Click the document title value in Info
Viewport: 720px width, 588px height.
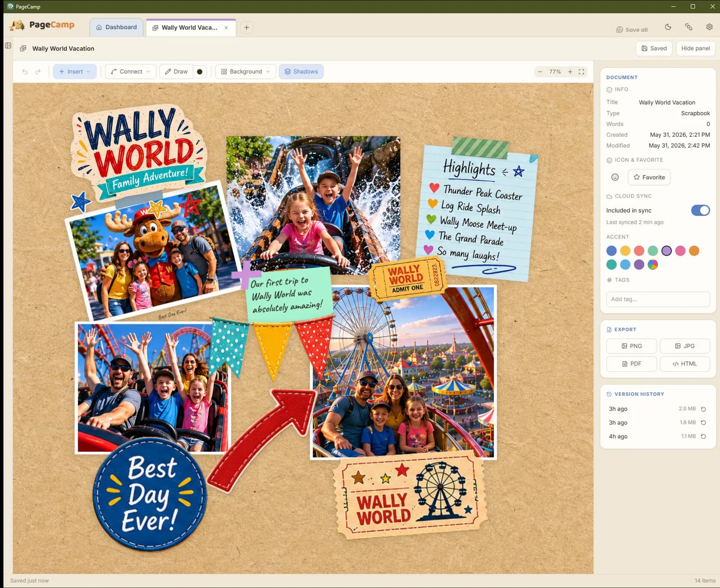point(667,103)
